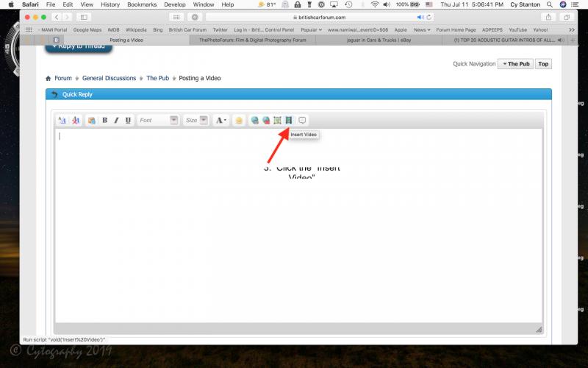The image size is (588, 368).
Task: Open Siri from the menu bar
Action: pos(562,4)
